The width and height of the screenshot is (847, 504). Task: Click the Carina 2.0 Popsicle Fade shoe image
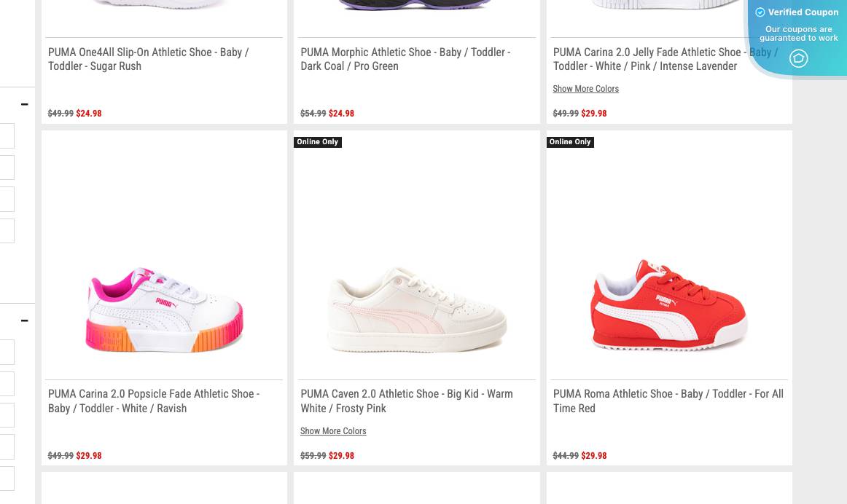click(163, 310)
